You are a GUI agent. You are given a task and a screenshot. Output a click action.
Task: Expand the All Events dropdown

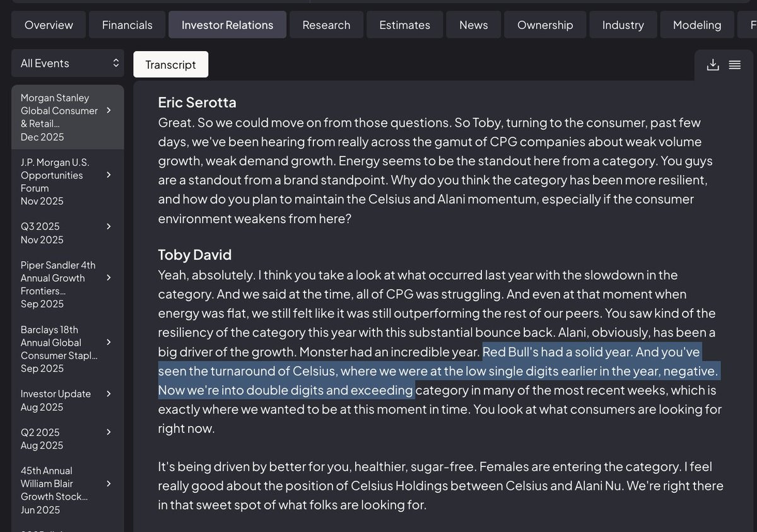(x=68, y=63)
